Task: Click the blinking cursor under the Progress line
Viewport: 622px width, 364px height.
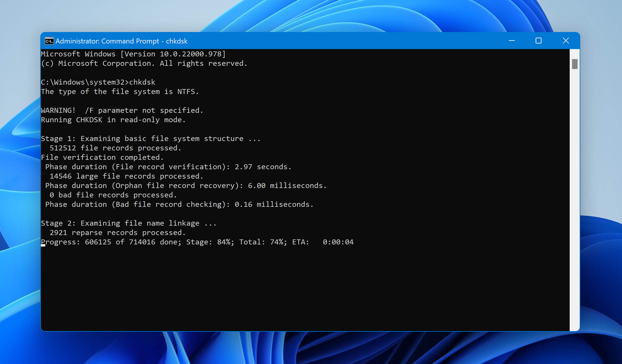Action: 43,246
